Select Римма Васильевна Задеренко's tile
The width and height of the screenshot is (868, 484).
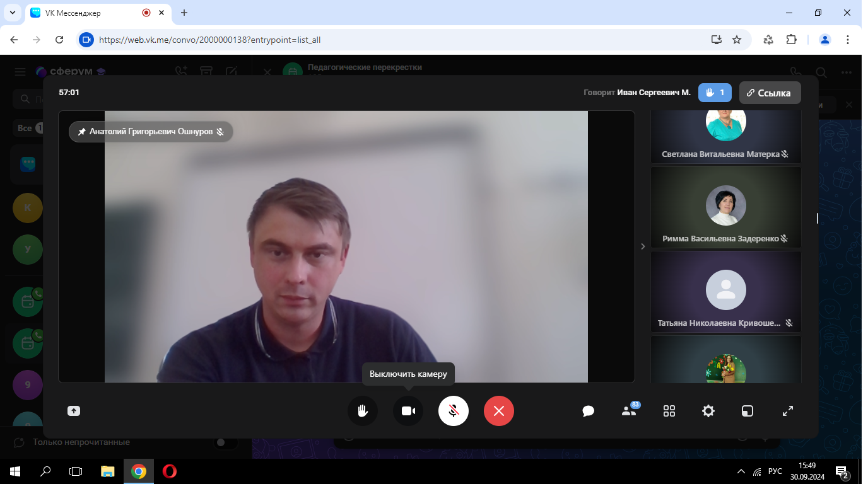(726, 207)
